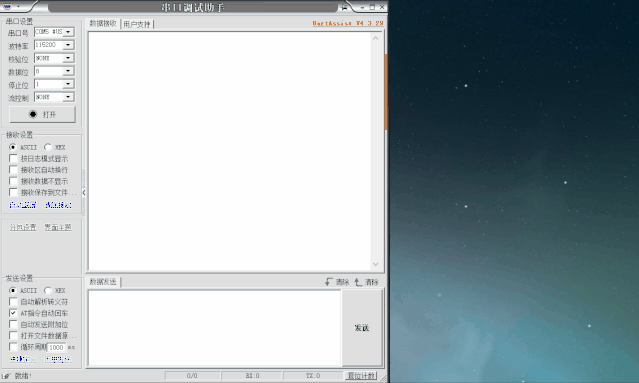Screen dimensions: 639x383
Task: Expand the 波特率 115200 dropdown
Action: pyautogui.click(x=68, y=45)
